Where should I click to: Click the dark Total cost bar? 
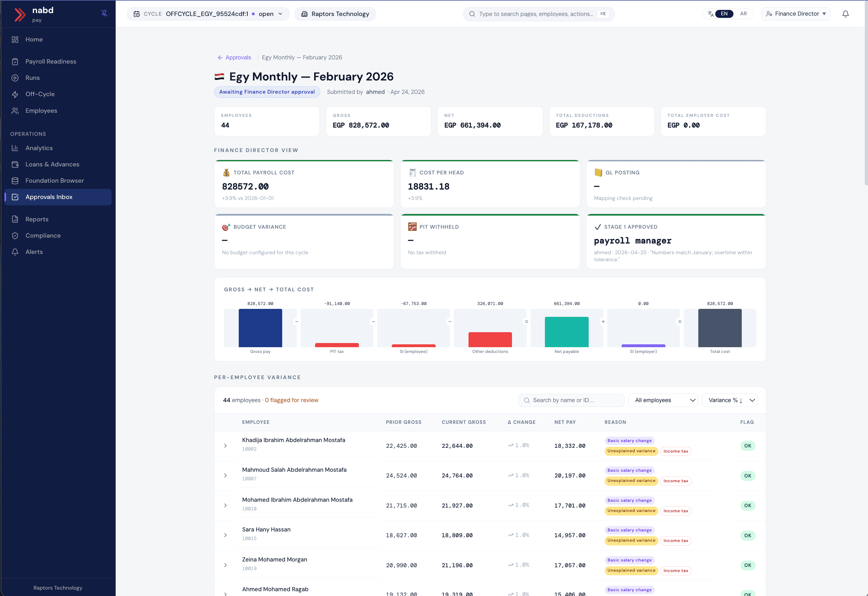(720, 328)
